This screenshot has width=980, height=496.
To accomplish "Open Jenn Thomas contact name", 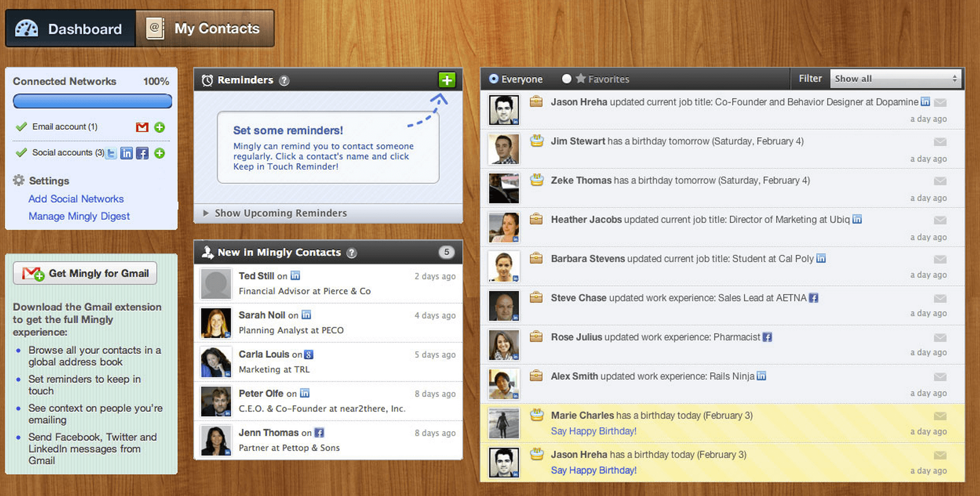I will click(268, 433).
